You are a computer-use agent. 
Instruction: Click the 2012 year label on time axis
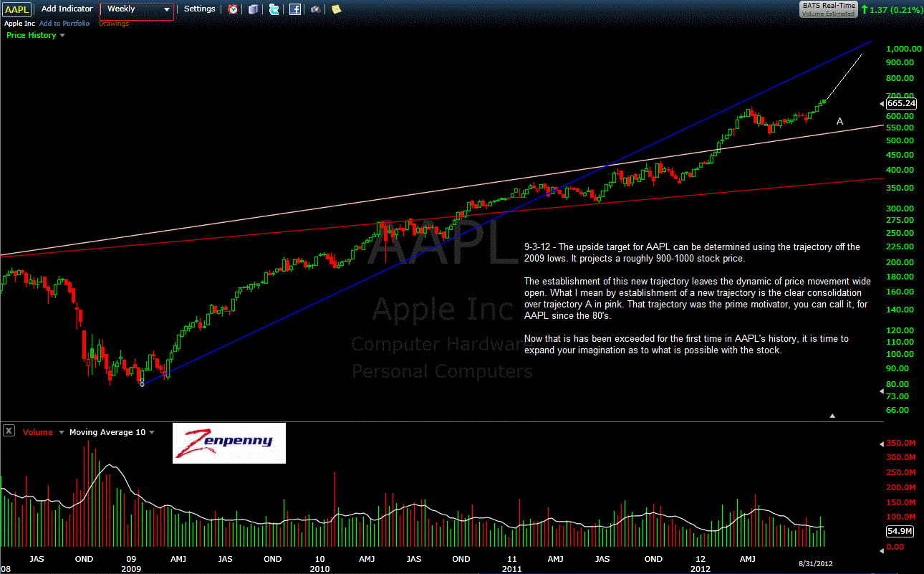pyautogui.click(x=701, y=569)
